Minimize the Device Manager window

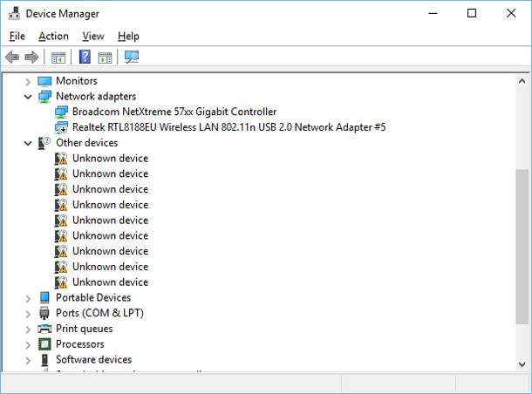click(x=433, y=14)
